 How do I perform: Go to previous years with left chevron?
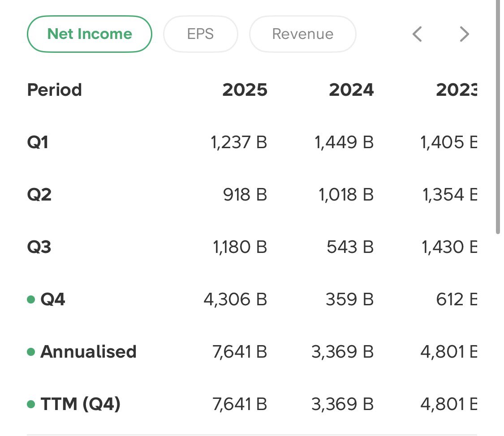pos(417,34)
